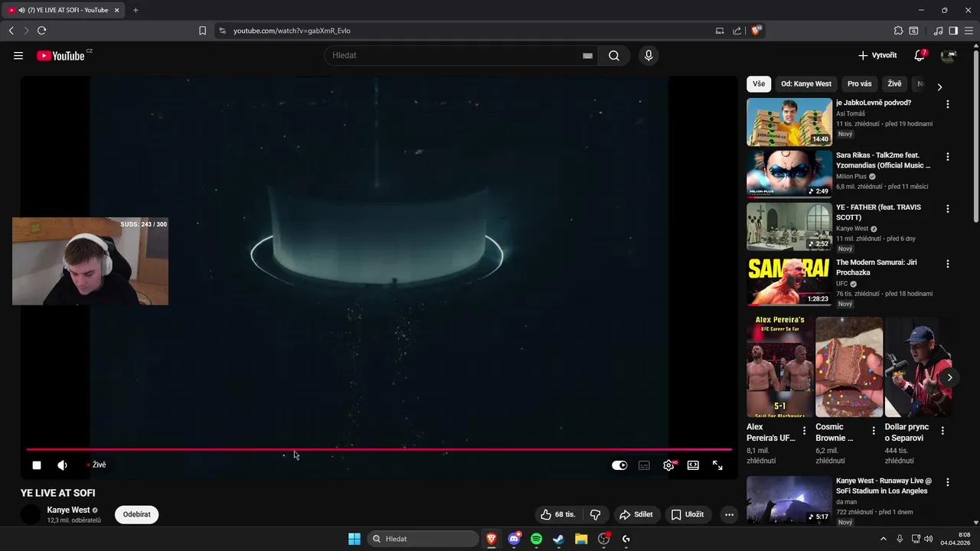Seek on the red live progress bar
980x551 pixels.
[379, 450]
